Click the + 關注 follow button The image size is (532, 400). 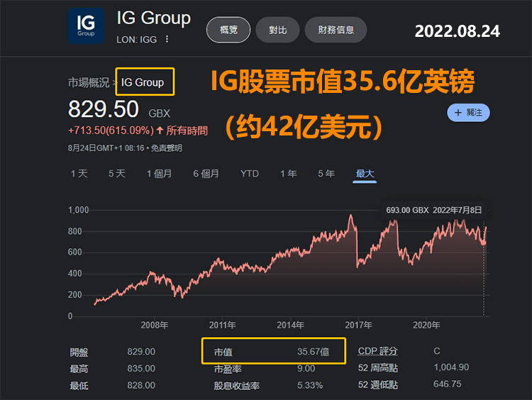coord(468,113)
